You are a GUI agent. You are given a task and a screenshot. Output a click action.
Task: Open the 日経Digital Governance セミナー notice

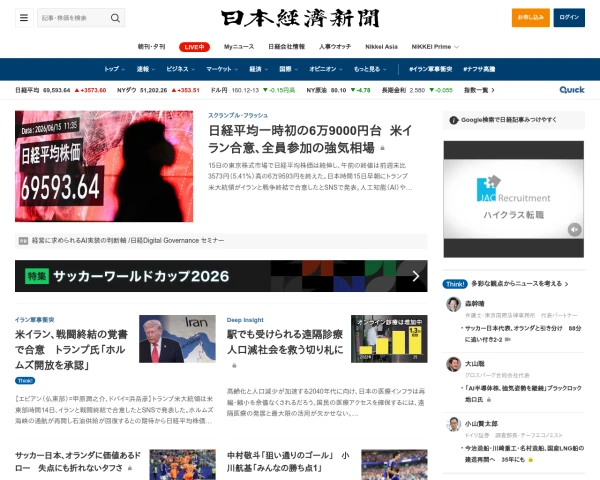[128, 241]
